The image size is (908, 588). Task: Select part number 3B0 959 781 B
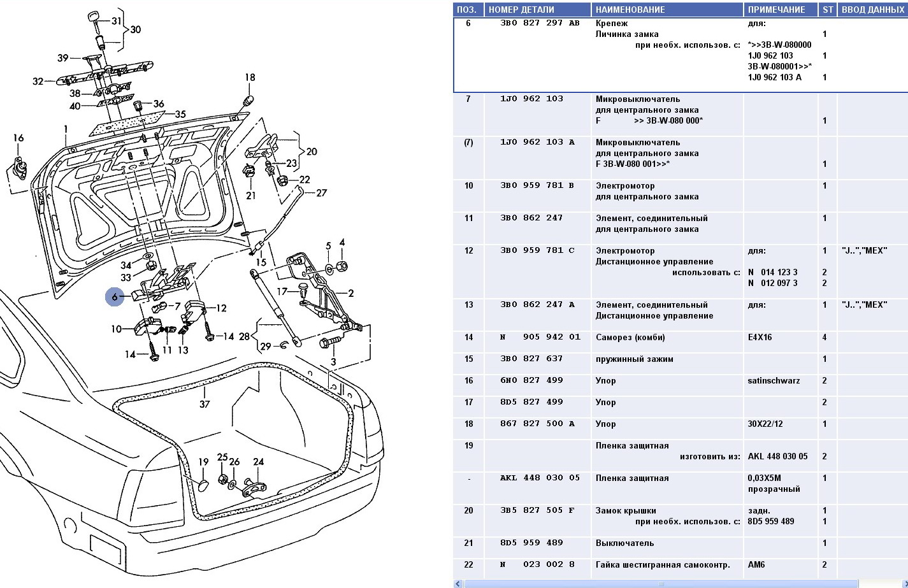[537, 185]
